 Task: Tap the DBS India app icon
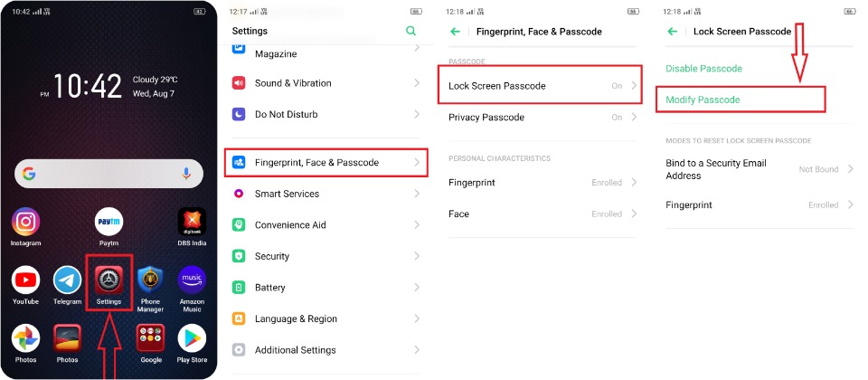point(192,222)
